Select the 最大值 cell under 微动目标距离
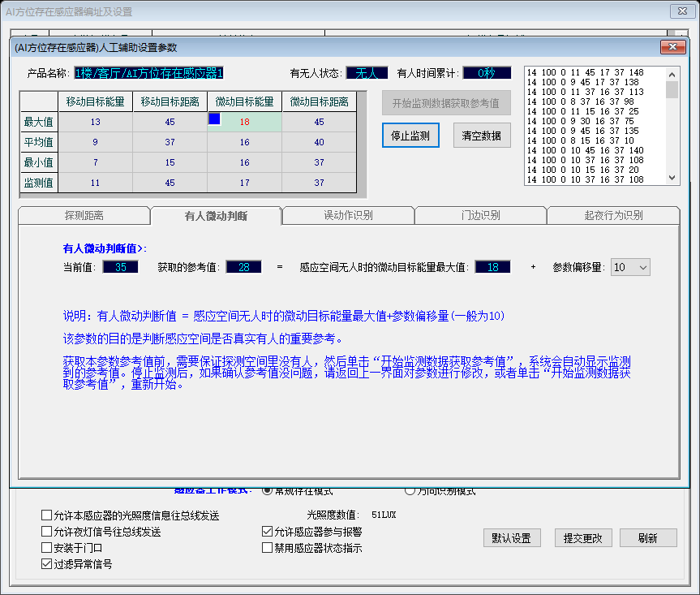 coord(320,122)
